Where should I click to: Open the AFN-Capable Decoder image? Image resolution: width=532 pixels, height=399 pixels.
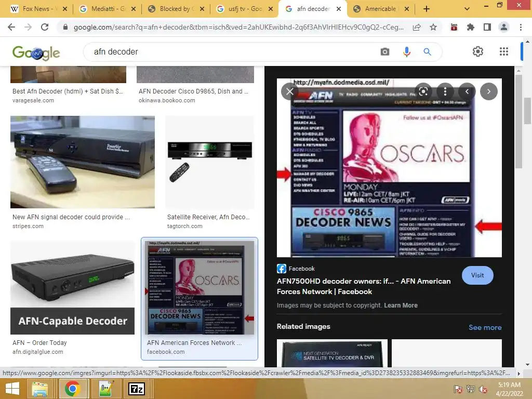73,287
